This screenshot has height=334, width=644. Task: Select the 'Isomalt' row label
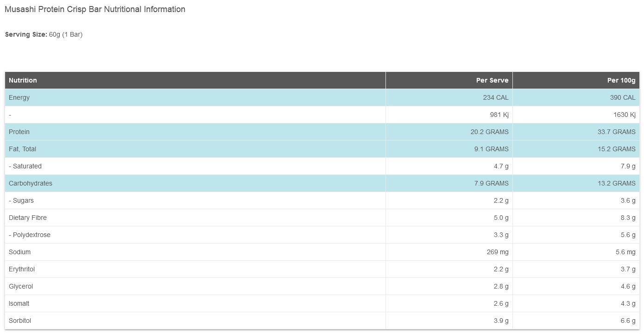[19, 303]
